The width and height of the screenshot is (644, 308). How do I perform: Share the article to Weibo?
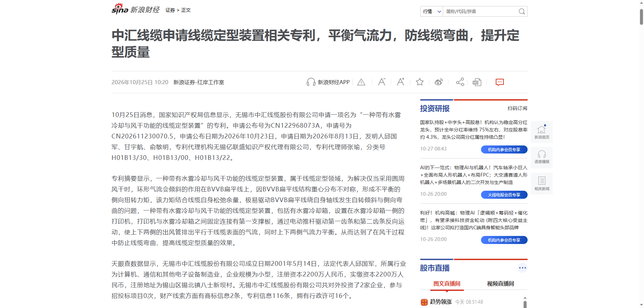point(439,82)
